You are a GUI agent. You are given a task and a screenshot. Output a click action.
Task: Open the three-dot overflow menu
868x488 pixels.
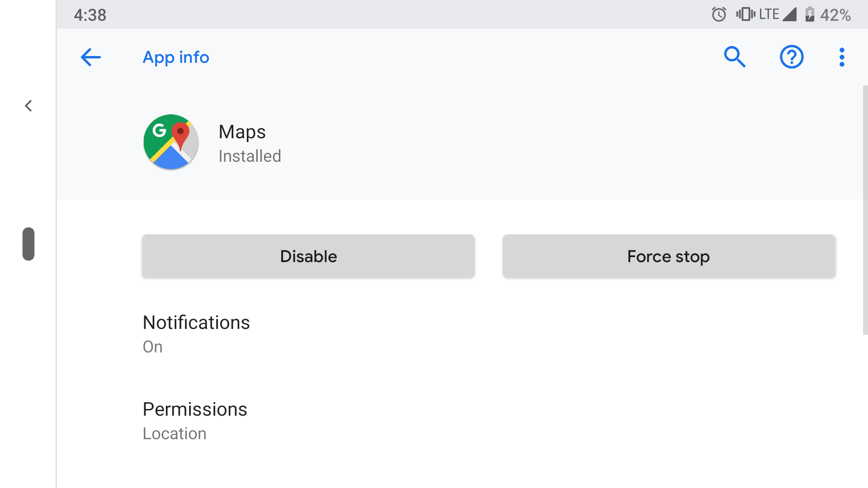coord(842,57)
